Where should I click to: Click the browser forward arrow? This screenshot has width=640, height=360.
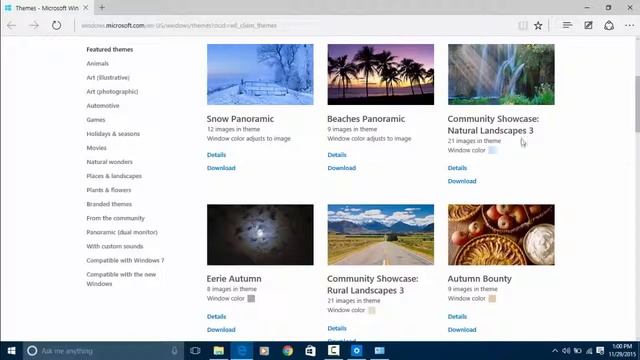click(34, 25)
